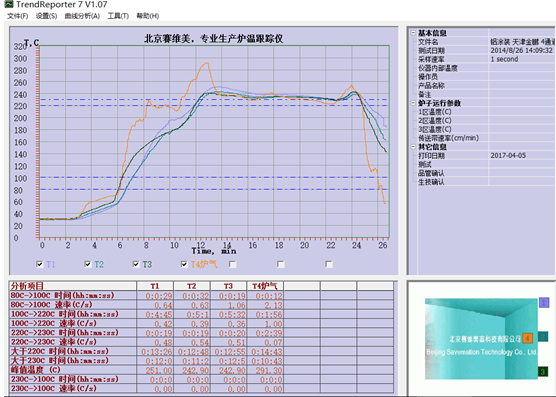Select the orange channel 4 marker
The height and width of the screenshot is (397, 556).
(528, 338)
